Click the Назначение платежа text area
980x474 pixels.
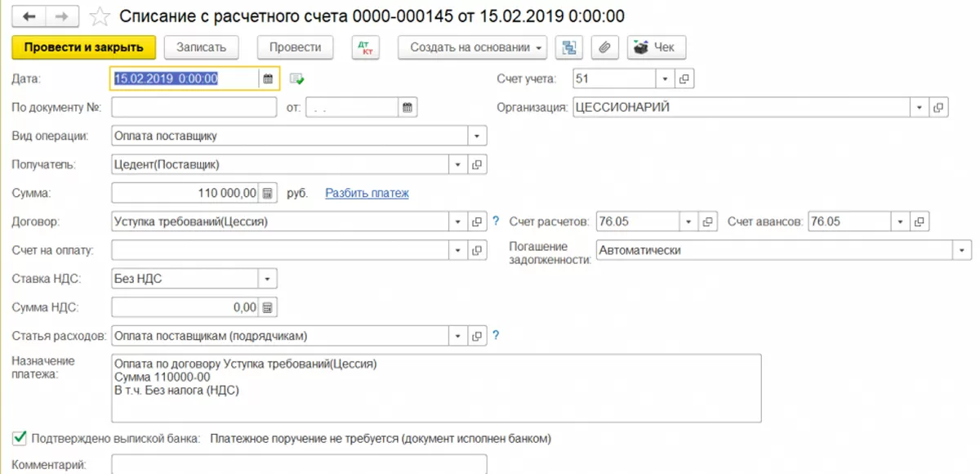436,388
